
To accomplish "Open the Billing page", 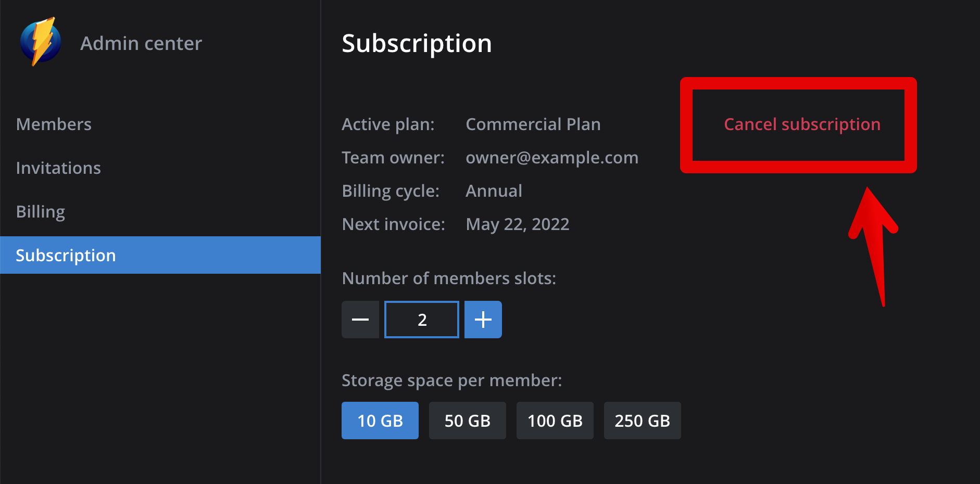I will coord(41,212).
